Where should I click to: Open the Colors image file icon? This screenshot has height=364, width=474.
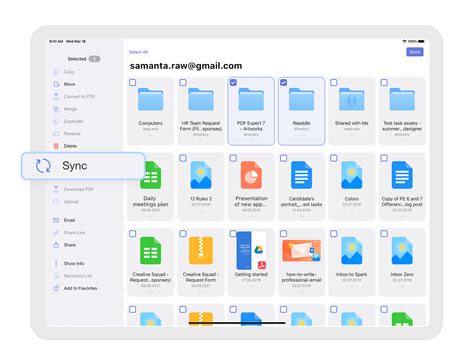[x=352, y=175]
